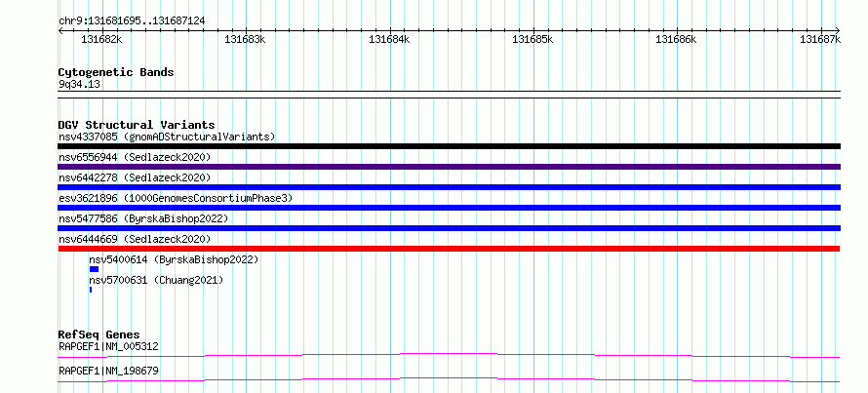Click the RAPGEF1 NM_005312 magenta gene line
This screenshot has width=868, height=393.
click(x=449, y=355)
